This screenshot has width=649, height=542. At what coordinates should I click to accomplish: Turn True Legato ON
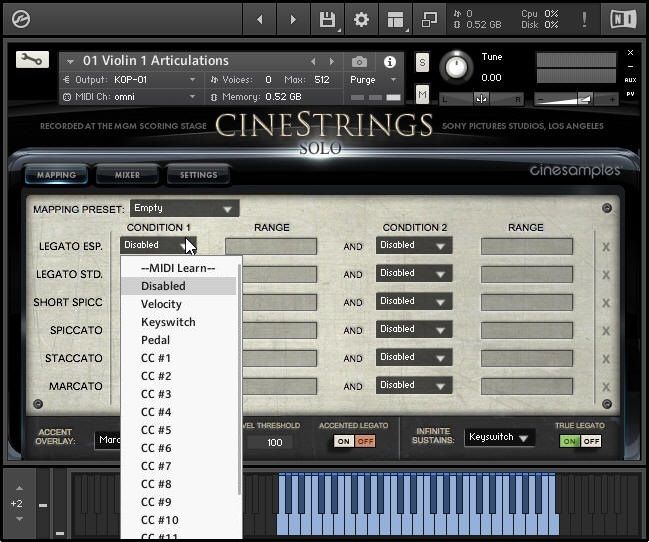570,441
